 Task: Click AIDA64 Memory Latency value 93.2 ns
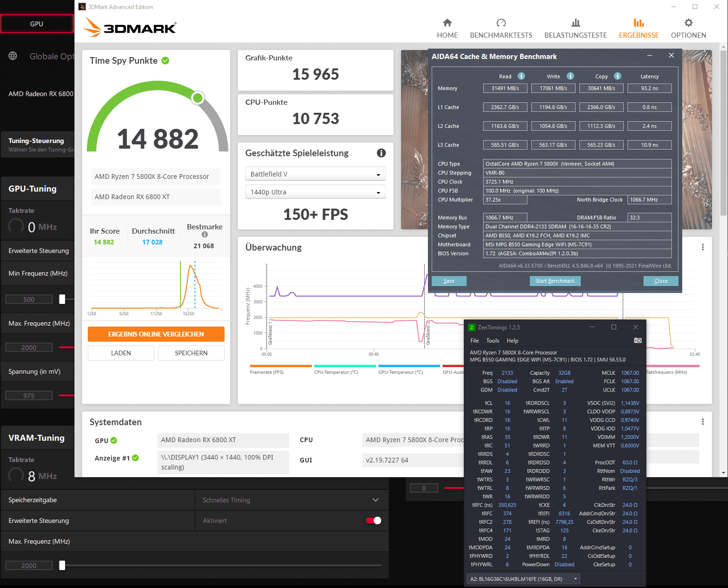[x=649, y=88]
